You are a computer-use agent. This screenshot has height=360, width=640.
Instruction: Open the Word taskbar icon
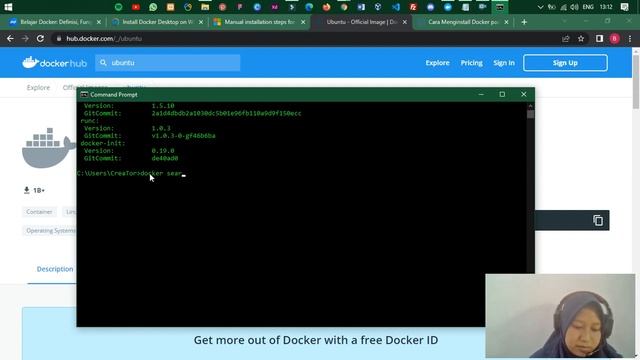pyautogui.click(x=361, y=7)
